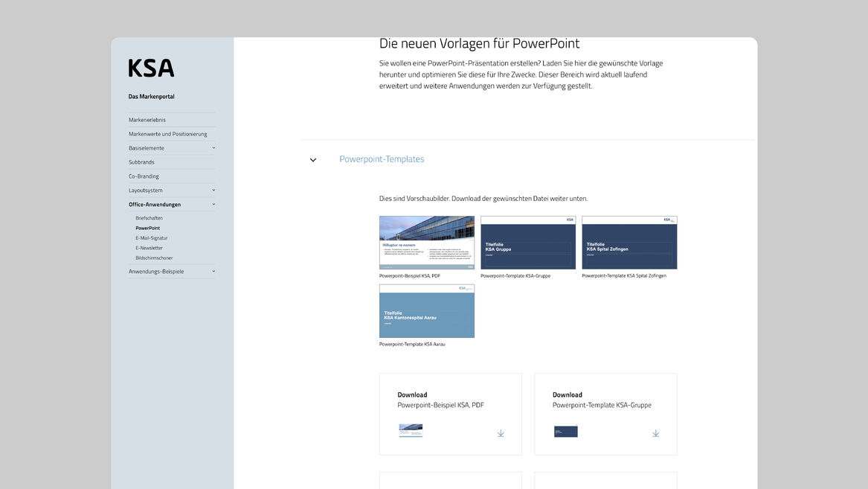Collapse Office-Anwendungen submenu arrow
This screenshot has height=489, width=868.
tap(213, 205)
